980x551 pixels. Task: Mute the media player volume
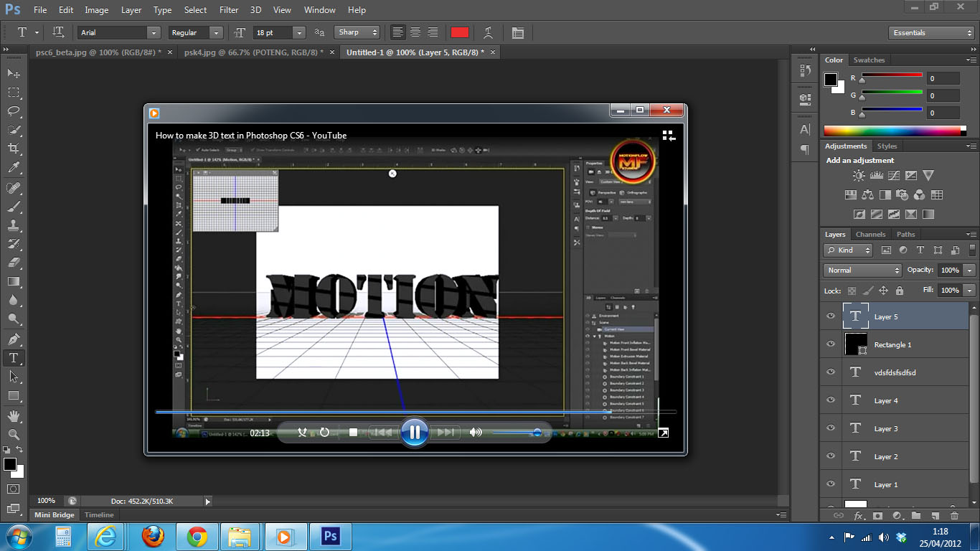pos(475,432)
